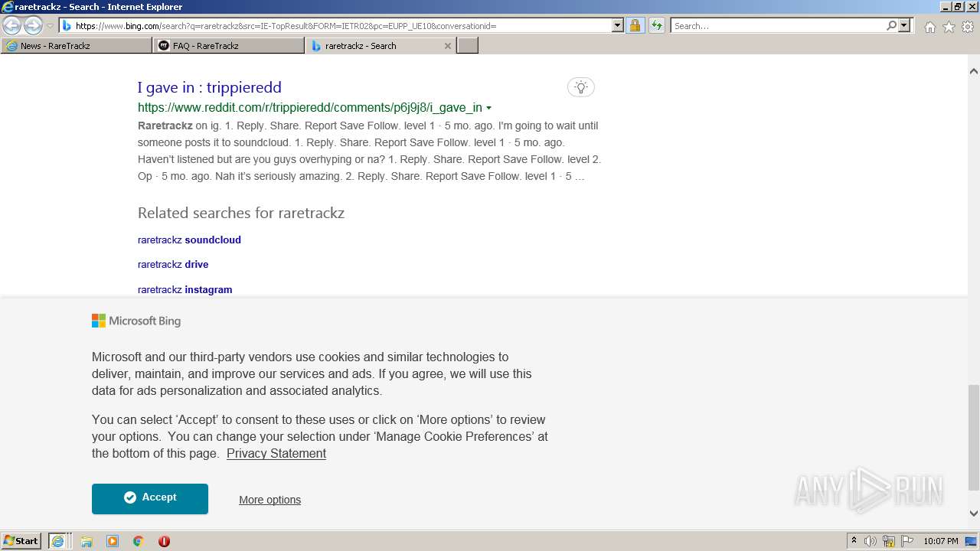
Task: Open search provider dropdown arrow
Action: tap(904, 26)
